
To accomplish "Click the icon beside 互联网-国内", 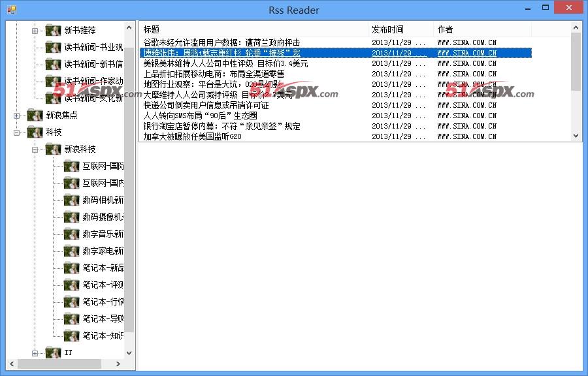I will click(x=71, y=183).
